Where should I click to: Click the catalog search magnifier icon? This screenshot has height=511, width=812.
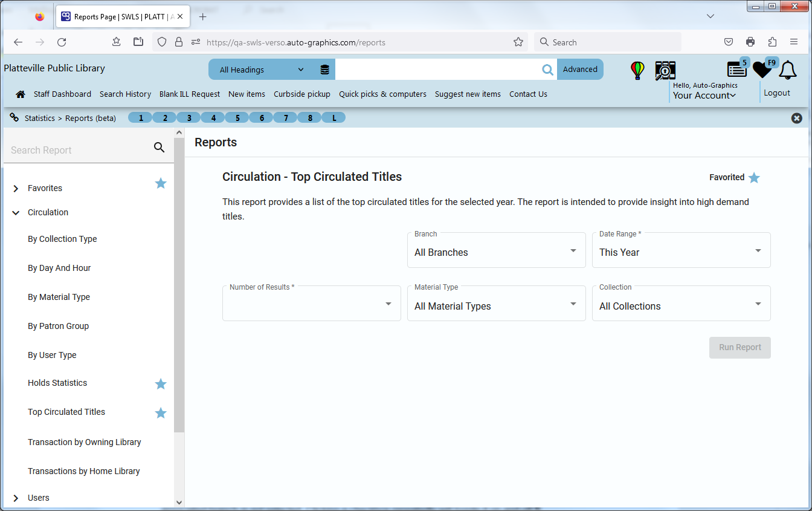pos(547,70)
